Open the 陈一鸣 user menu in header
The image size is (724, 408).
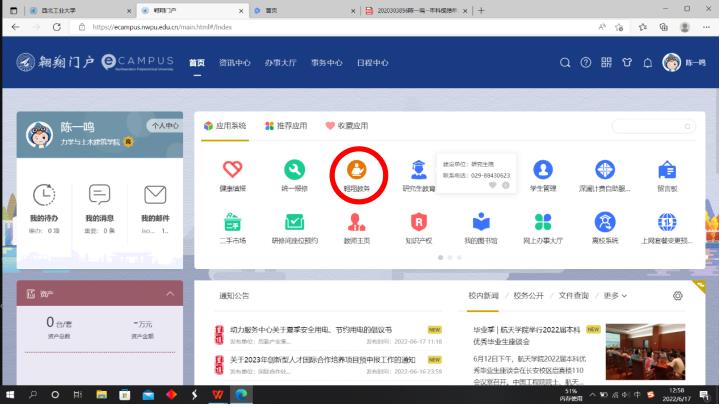[x=685, y=62]
